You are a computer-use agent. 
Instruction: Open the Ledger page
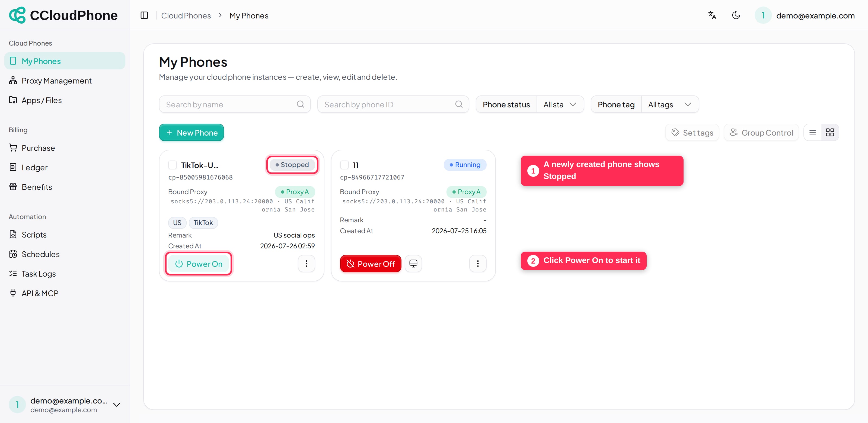tap(65, 167)
